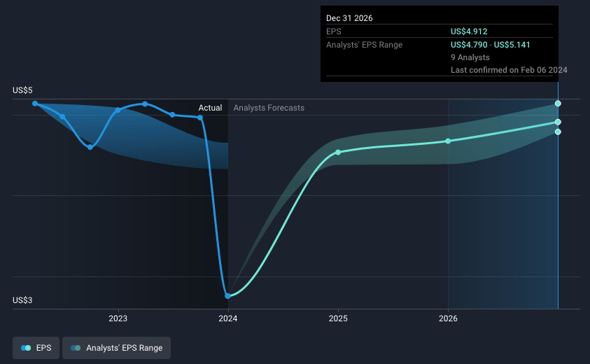Click the 2025 x-axis label

point(338,319)
